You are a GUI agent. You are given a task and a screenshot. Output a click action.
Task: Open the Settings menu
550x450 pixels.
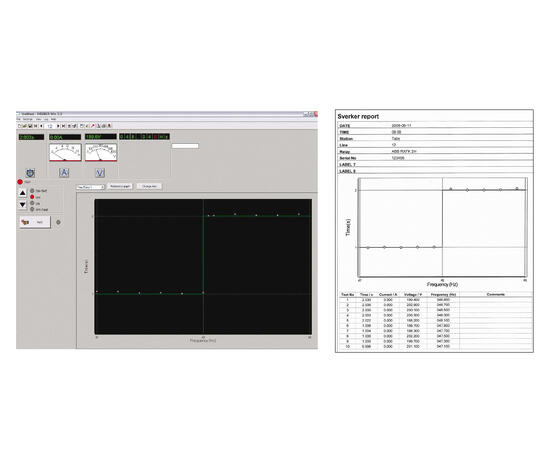[28, 119]
